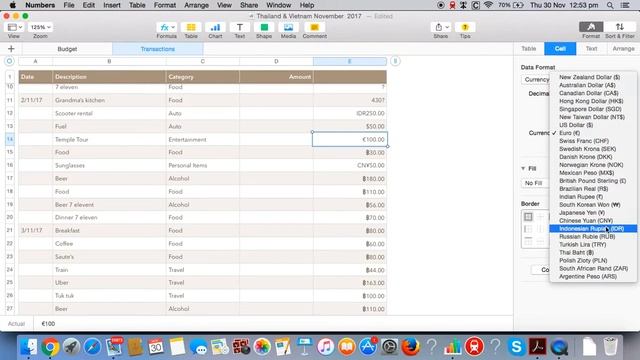
Task: Select the Transactions sheet tab
Action: point(158,49)
